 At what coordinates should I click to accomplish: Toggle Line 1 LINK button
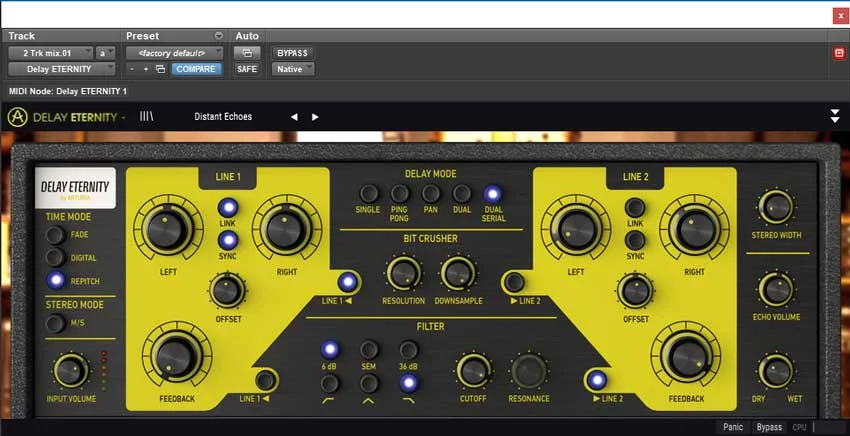pyautogui.click(x=228, y=207)
